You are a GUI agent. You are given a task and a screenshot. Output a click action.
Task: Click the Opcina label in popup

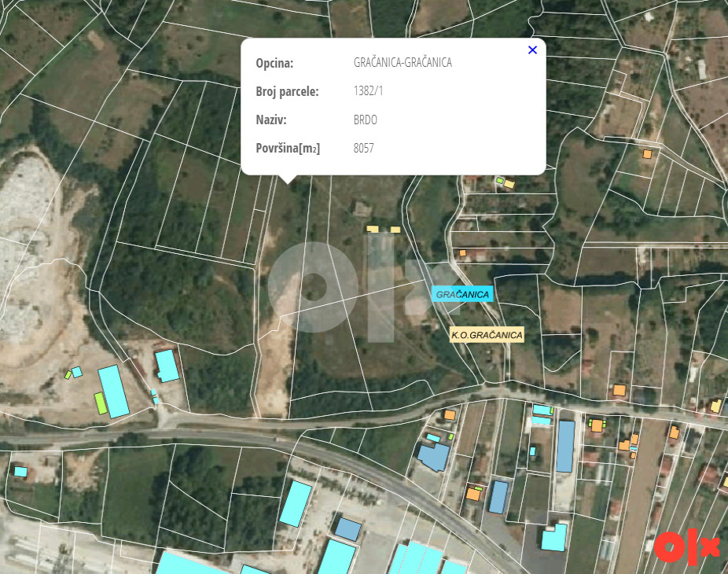coord(274,63)
